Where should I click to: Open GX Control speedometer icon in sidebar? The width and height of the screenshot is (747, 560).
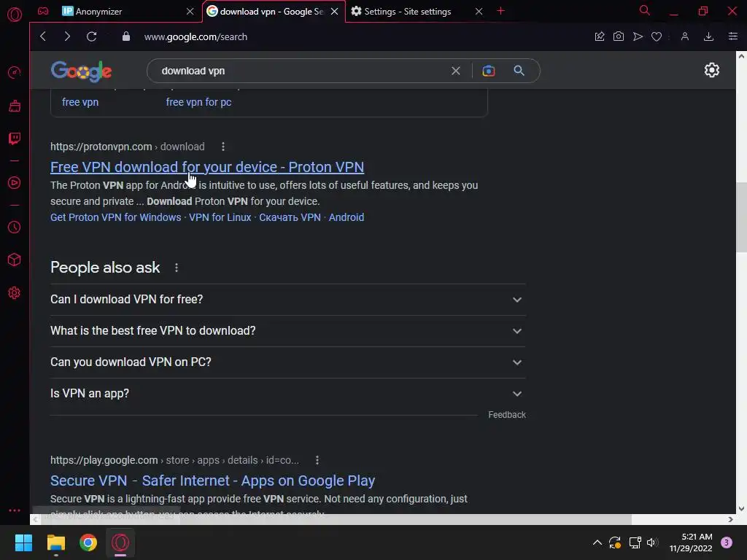click(x=15, y=72)
